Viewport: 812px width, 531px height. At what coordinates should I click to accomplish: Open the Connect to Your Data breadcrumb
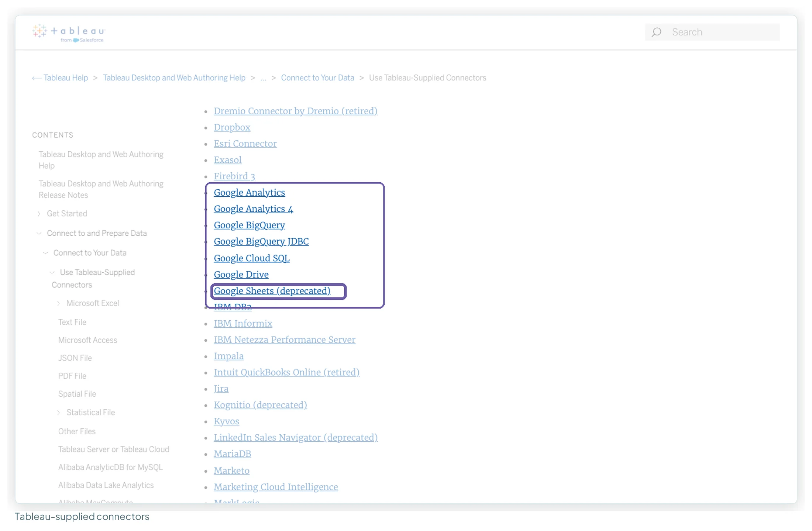[x=317, y=78]
